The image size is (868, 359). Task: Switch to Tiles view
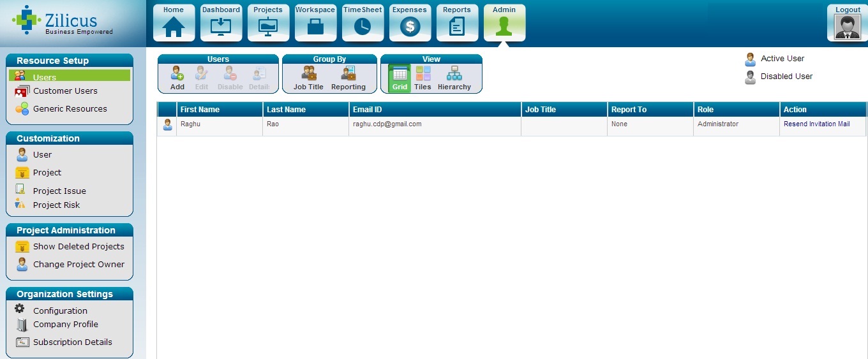[423, 78]
